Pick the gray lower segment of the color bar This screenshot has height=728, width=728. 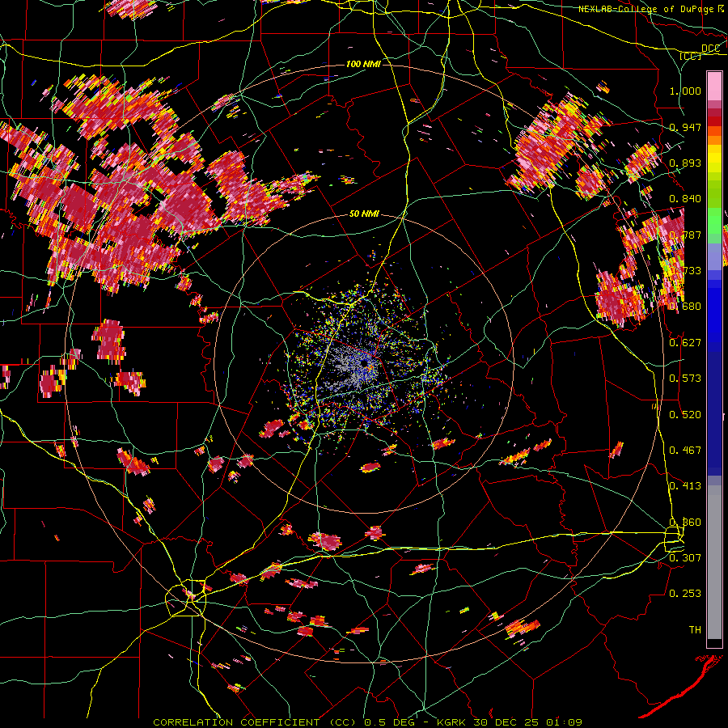(x=714, y=562)
